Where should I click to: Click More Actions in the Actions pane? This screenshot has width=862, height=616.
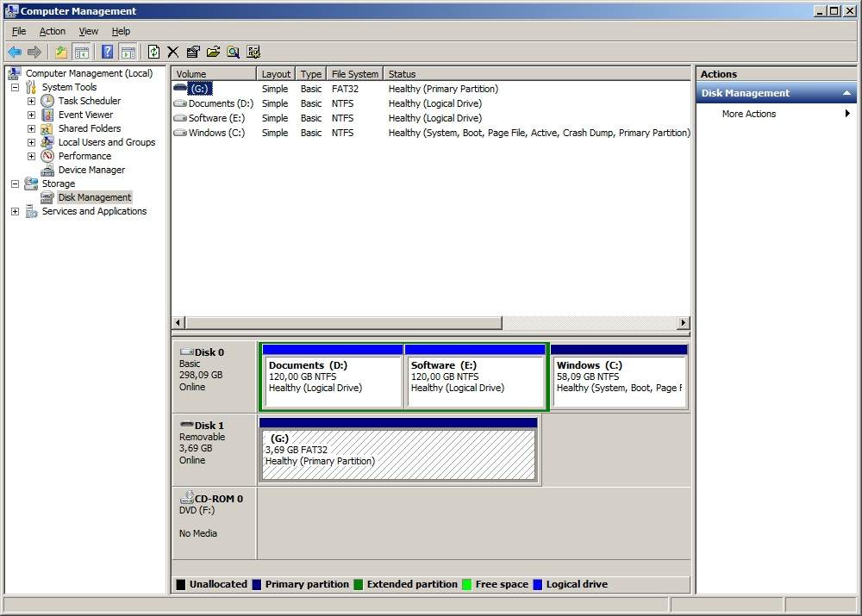[x=748, y=114]
